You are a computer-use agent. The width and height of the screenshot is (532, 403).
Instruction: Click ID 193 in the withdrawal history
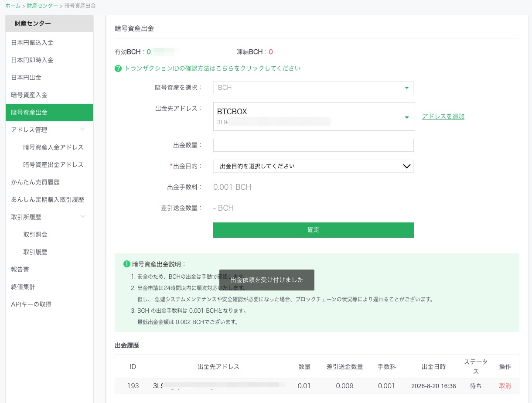[133, 386]
